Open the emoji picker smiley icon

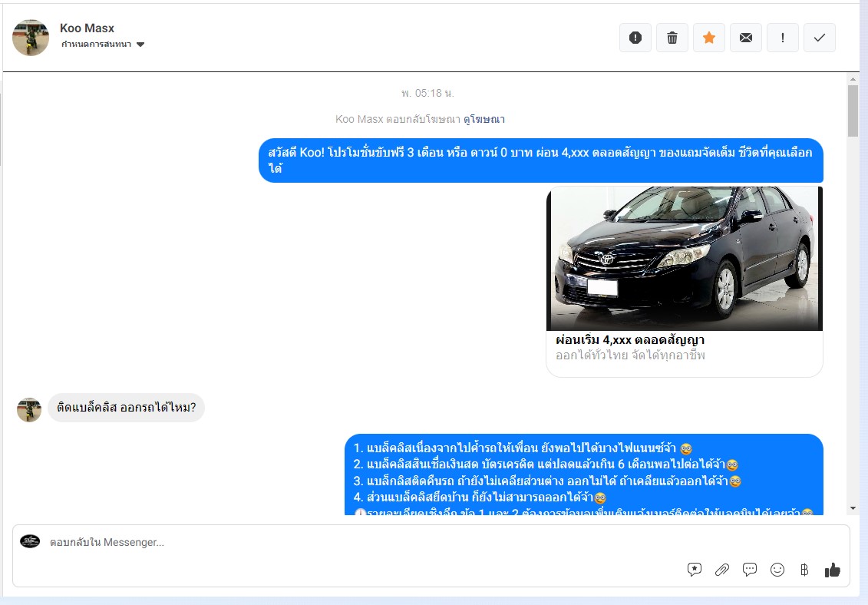coord(777,570)
